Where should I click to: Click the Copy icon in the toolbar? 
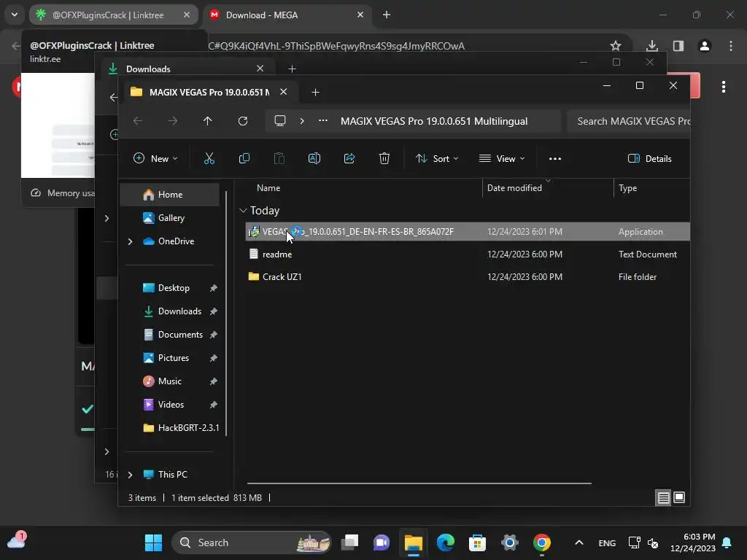click(244, 158)
